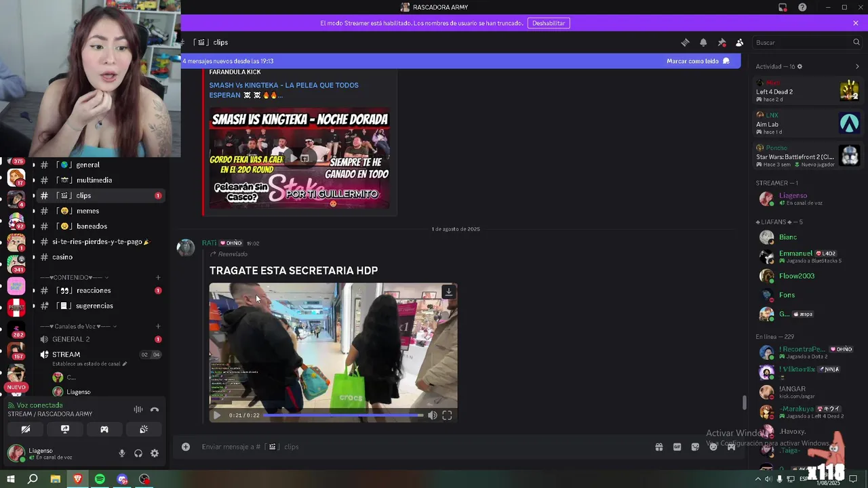
Task: Open the general text channel
Action: pyautogui.click(x=100, y=165)
